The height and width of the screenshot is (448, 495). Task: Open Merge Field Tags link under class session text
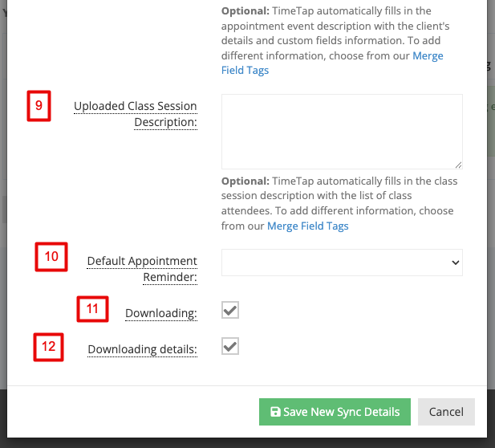(308, 226)
